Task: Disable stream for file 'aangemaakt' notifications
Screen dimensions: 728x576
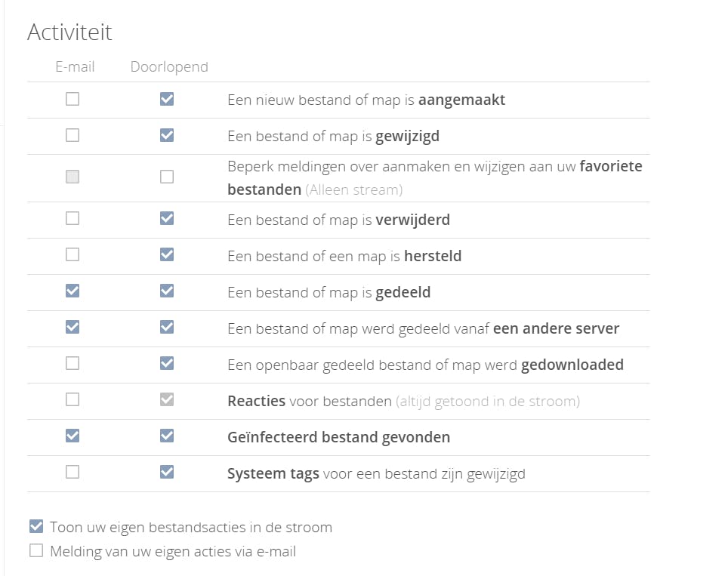Action: [x=167, y=99]
